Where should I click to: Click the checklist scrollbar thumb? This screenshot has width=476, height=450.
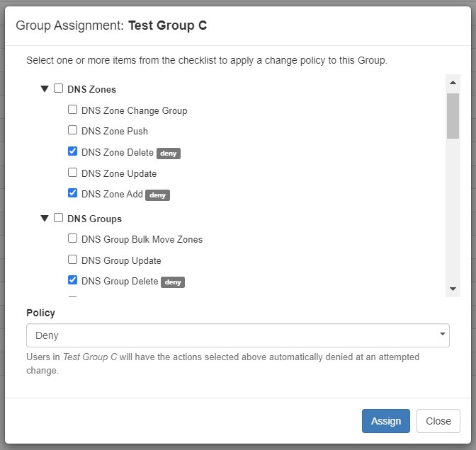453,115
